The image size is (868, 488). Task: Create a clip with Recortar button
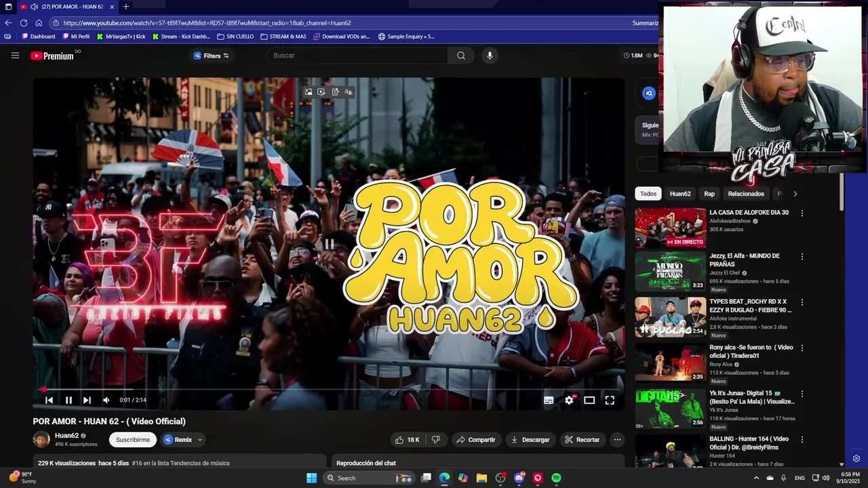click(x=583, y=440)
